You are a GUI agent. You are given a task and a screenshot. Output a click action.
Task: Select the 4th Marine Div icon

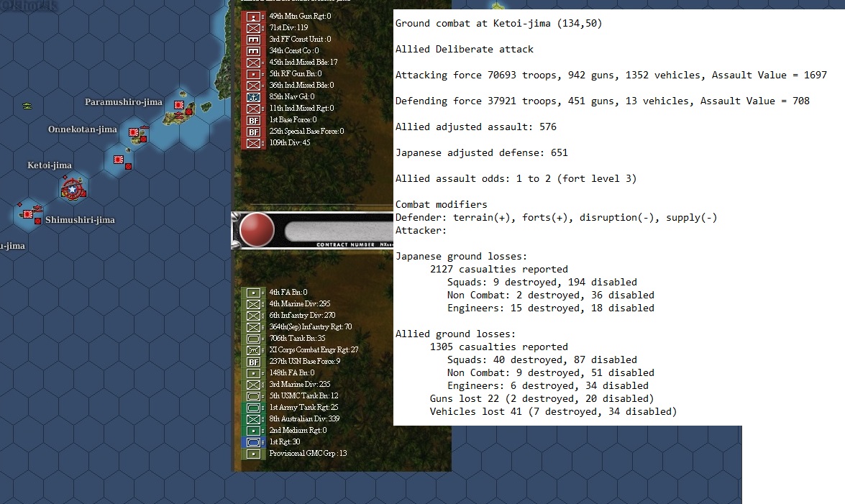point(253,304)
